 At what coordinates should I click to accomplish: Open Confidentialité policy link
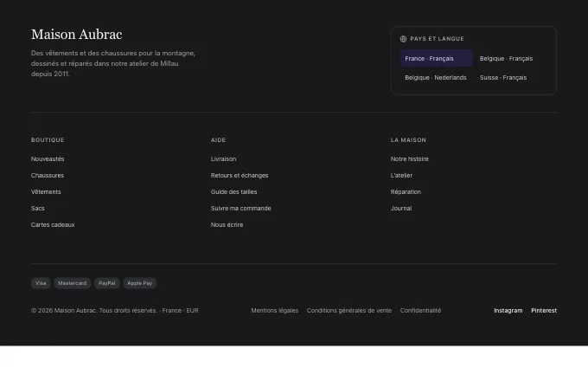tap(420, 311)
